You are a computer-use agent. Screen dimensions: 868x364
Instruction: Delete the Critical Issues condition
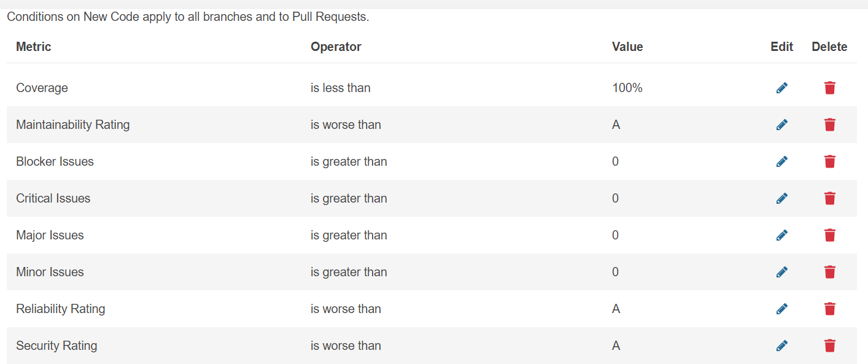(829, 198)
